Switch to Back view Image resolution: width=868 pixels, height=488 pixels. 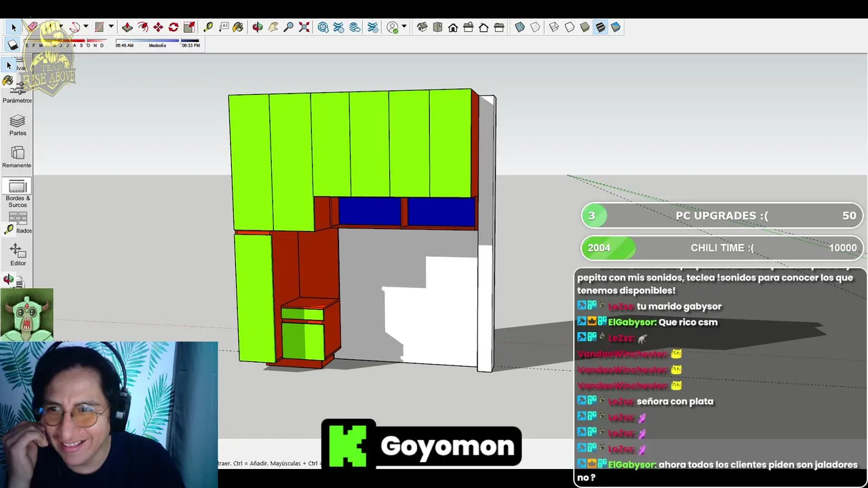pyautogui.click(x=484, y=27)
